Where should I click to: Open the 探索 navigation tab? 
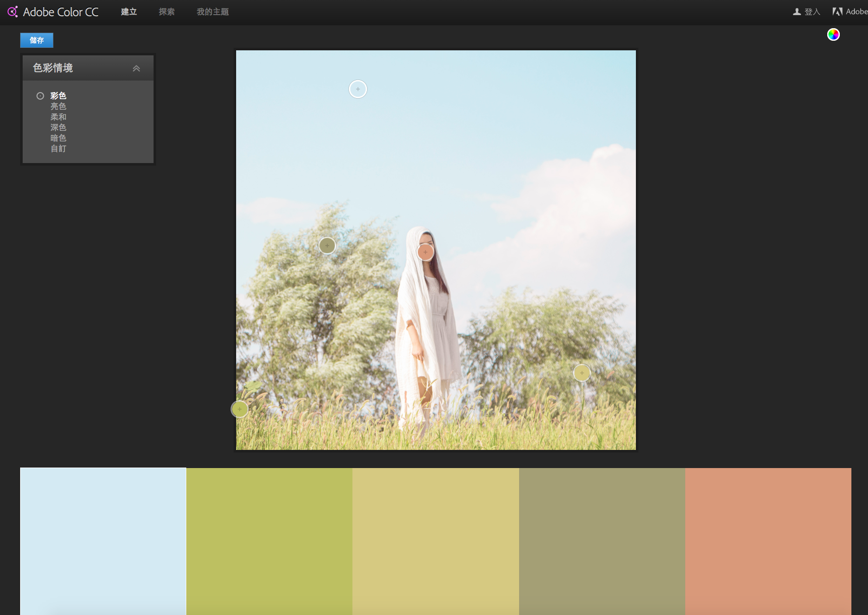coord(167,12)
